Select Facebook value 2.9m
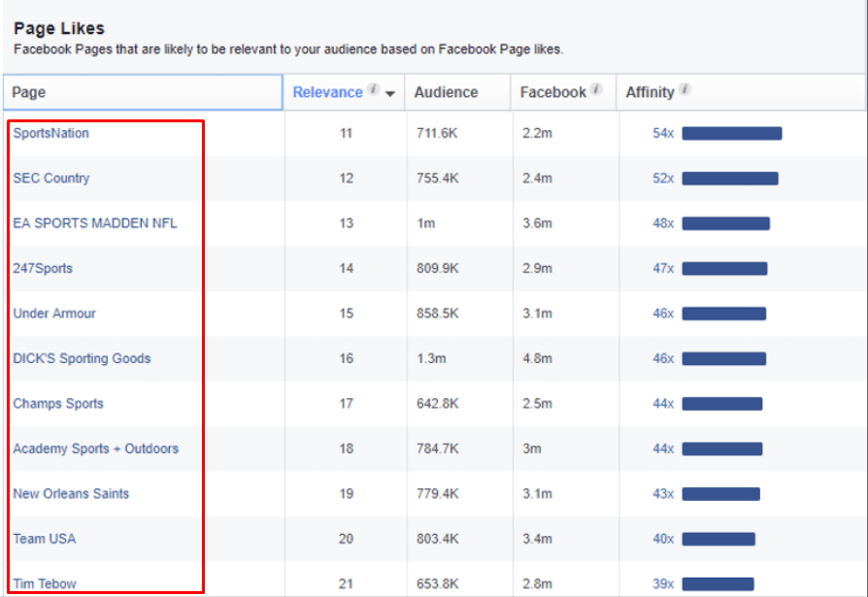This screenshot has width=868, height=597. pyautogui.click(x=538, y=268)
